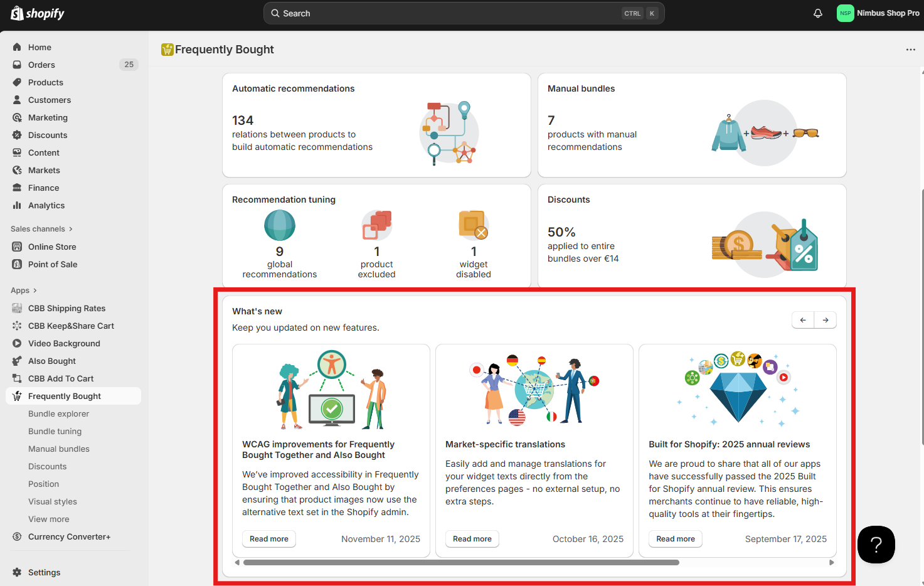Open the 50% Discounts card
Viewport: 924px width, 586px height.
coord(692,236)
